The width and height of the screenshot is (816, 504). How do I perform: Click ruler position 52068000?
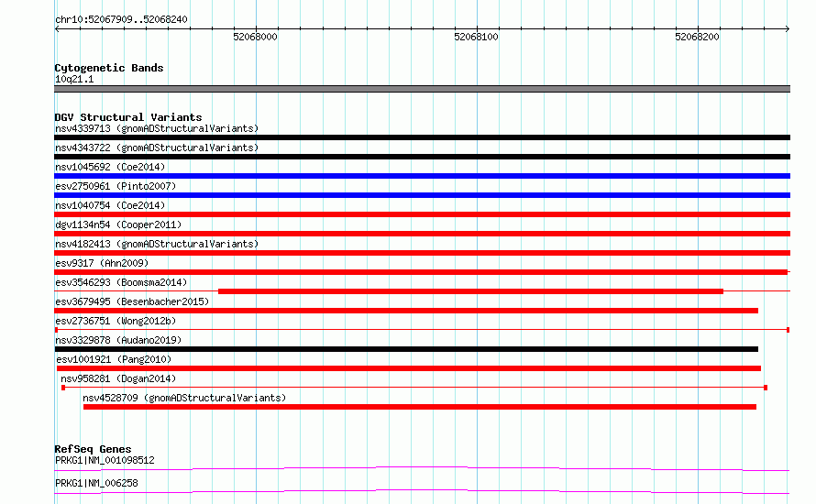pyautogui.click(x=255, y=37)
